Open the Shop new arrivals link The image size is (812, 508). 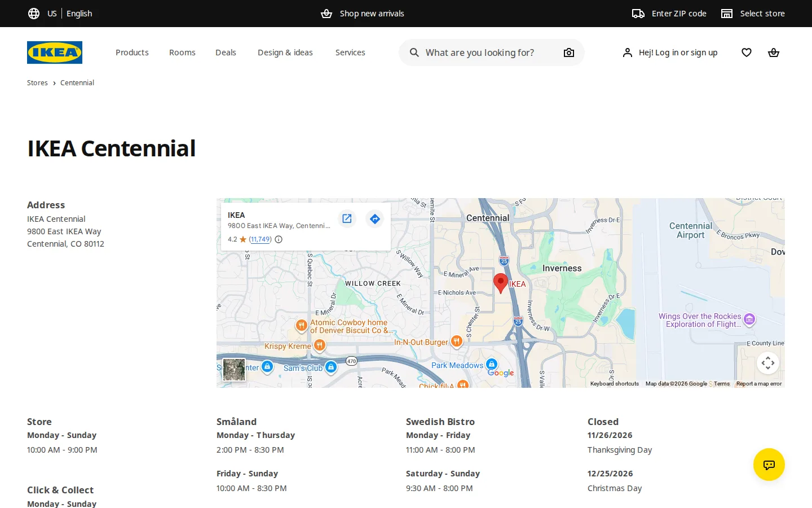[x=372, y=14]
